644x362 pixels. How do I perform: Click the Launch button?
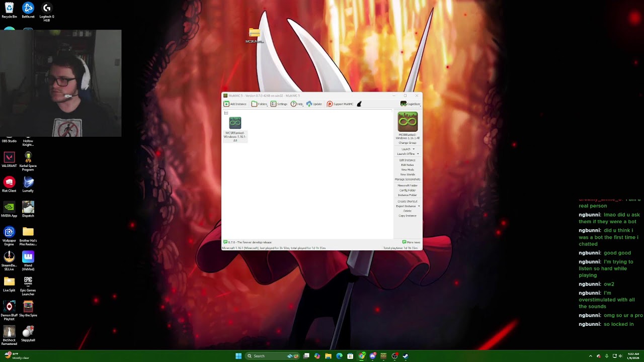(x=406, y=149)
